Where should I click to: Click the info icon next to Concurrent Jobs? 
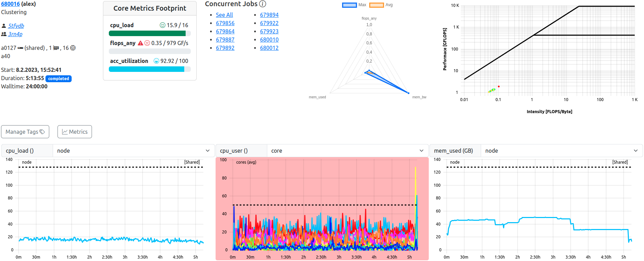tap(263, 4)
